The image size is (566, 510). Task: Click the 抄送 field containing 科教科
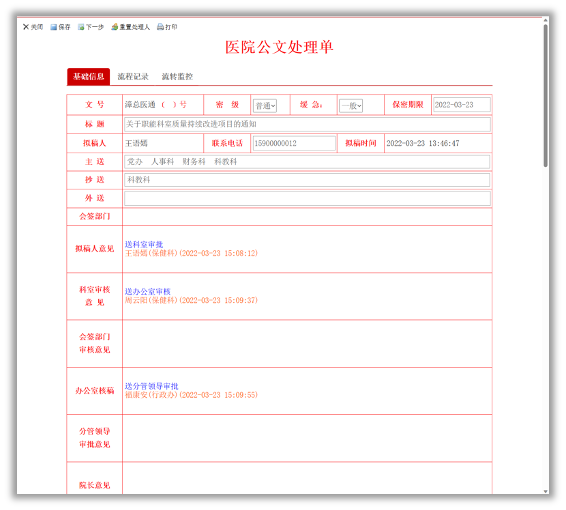307,180
